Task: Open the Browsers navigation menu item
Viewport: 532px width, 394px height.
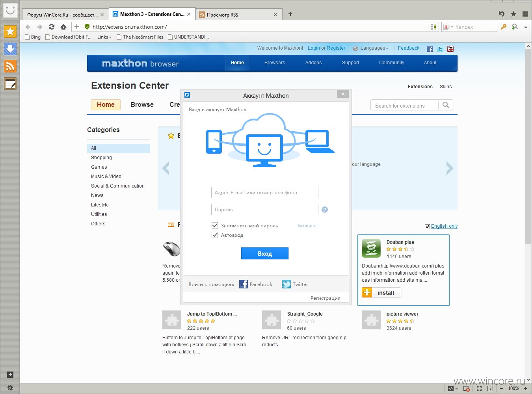Action: (275, 63)
